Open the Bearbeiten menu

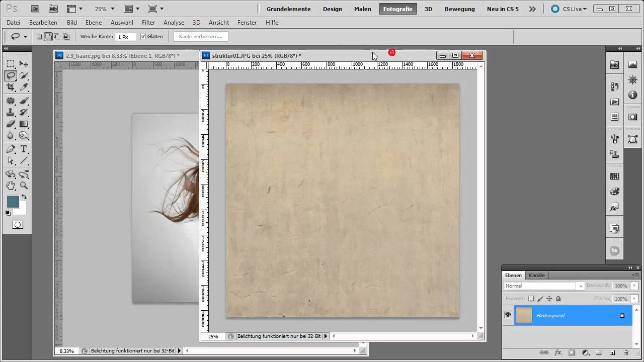pos(43,23)
